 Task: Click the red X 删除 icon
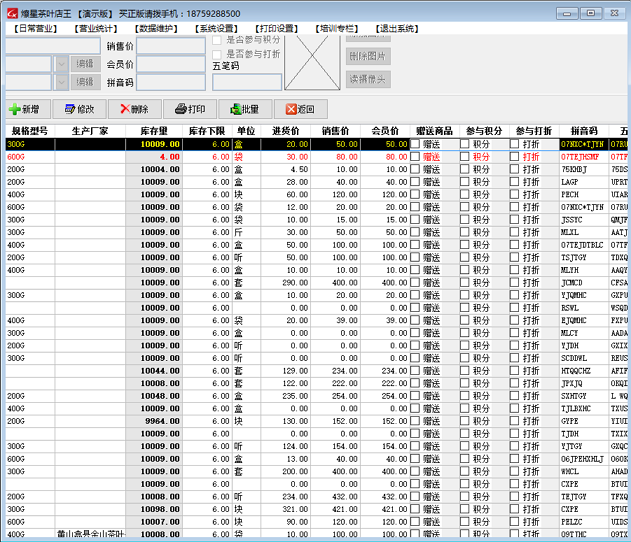tap(125, 109)
